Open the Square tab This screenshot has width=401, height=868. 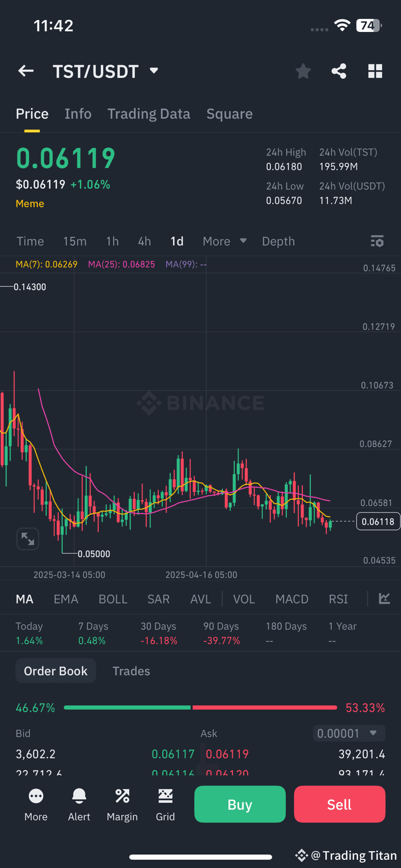(x=230, y=114)
